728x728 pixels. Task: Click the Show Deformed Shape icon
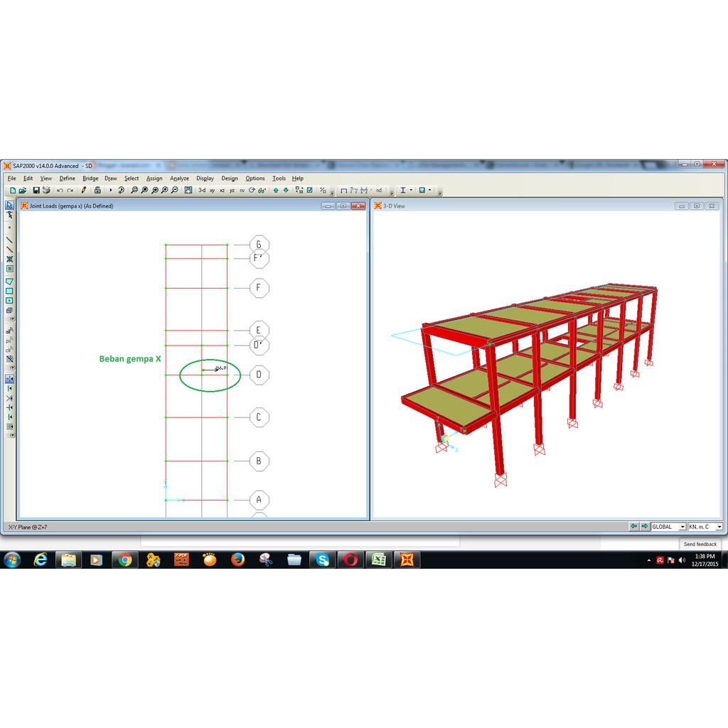[354, 191]
